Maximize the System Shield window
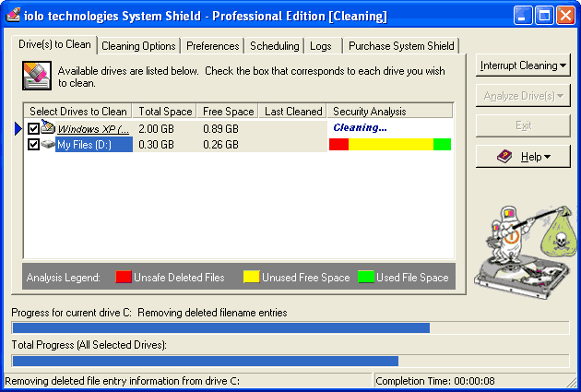 coord(544,16)
